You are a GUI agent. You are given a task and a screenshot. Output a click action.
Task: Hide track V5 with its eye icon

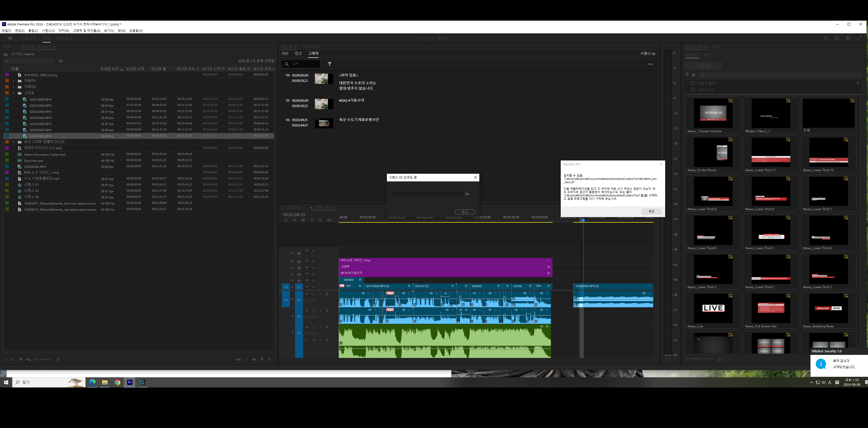[x=313, y=261]
